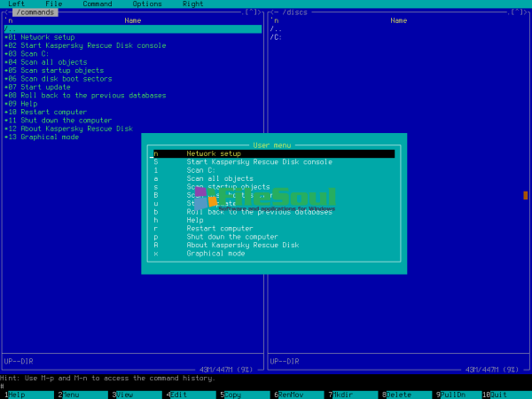Click the Name column header in left panel

(x=133, y=20)
